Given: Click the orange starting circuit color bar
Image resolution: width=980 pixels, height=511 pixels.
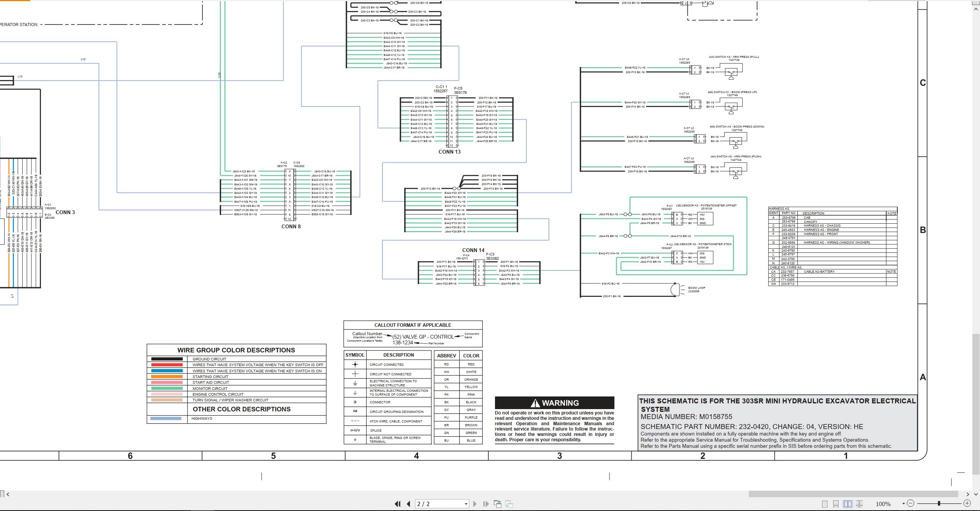Looking at the screenshot, I should pos(167,377).
